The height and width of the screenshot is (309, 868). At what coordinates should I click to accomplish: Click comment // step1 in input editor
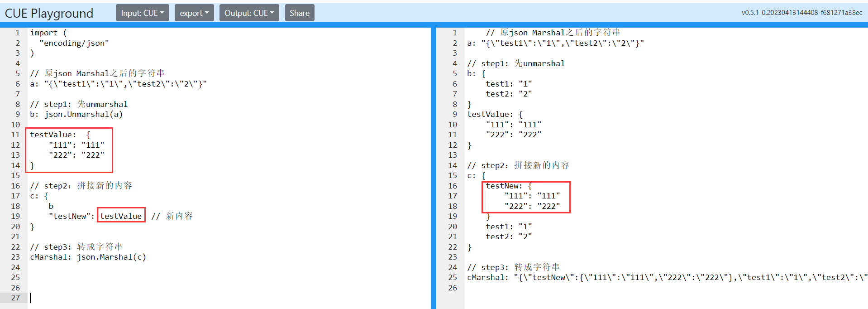79,104
